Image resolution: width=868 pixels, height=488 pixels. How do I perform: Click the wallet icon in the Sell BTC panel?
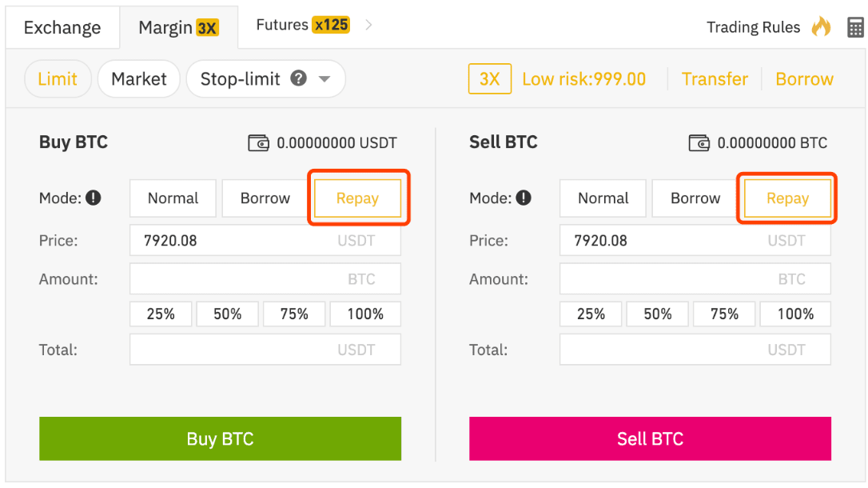point(699,142)
